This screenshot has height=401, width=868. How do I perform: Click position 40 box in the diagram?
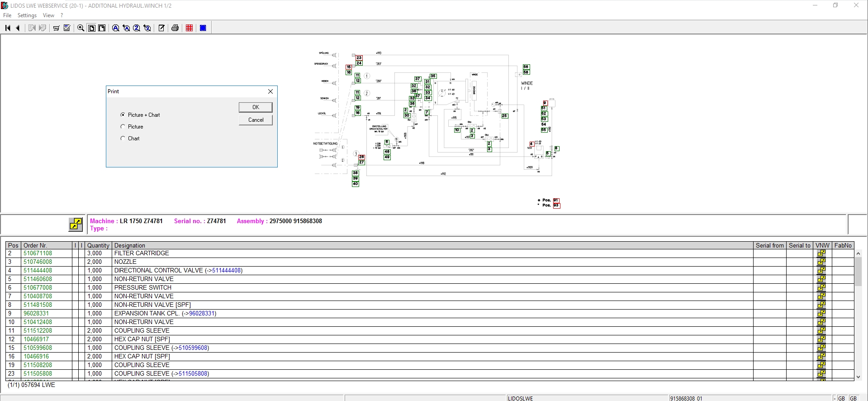click(x=355, y=184)
